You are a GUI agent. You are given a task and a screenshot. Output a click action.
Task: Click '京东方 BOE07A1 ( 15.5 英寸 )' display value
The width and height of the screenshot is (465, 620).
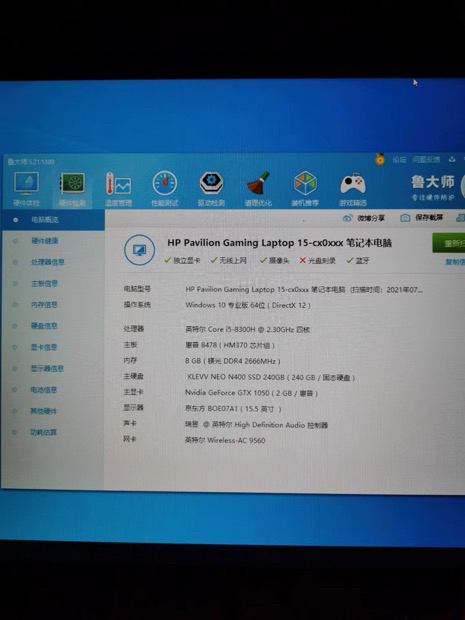coord(233,409)
